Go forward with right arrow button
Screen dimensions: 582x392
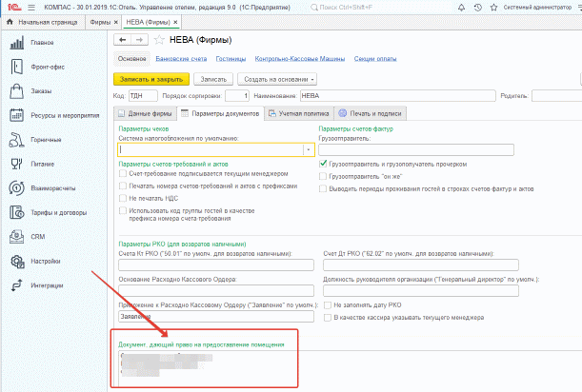[140, 40]
